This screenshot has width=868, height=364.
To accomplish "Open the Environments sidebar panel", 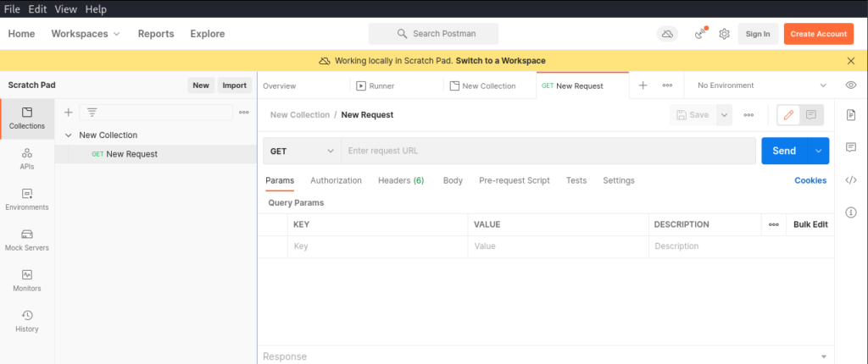I will tap(27, 200).
